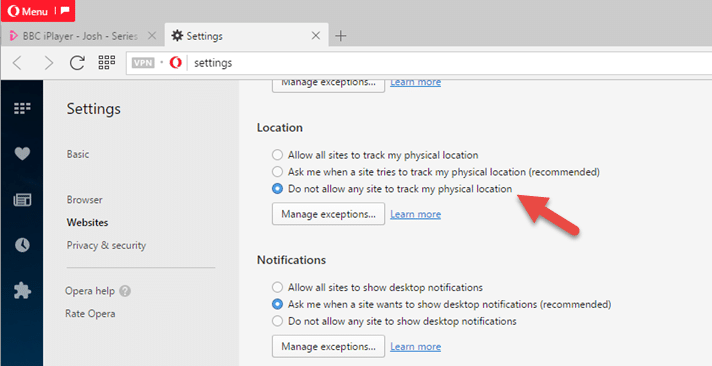Open the Opera Menu button
This screenshot has width=712, height=366.
coord(38,11)
